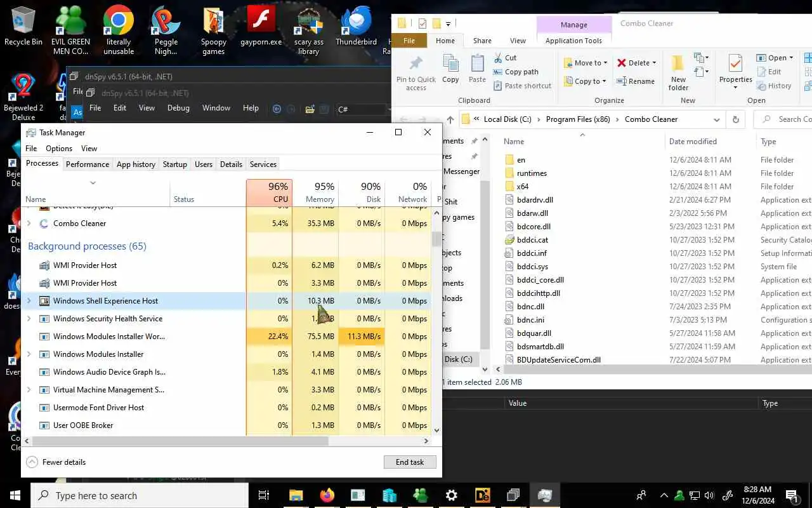This screenshot has height=508, width=812.
Task: Click Pin to Quick access in ribbon
Action: (x=416, y=73)
